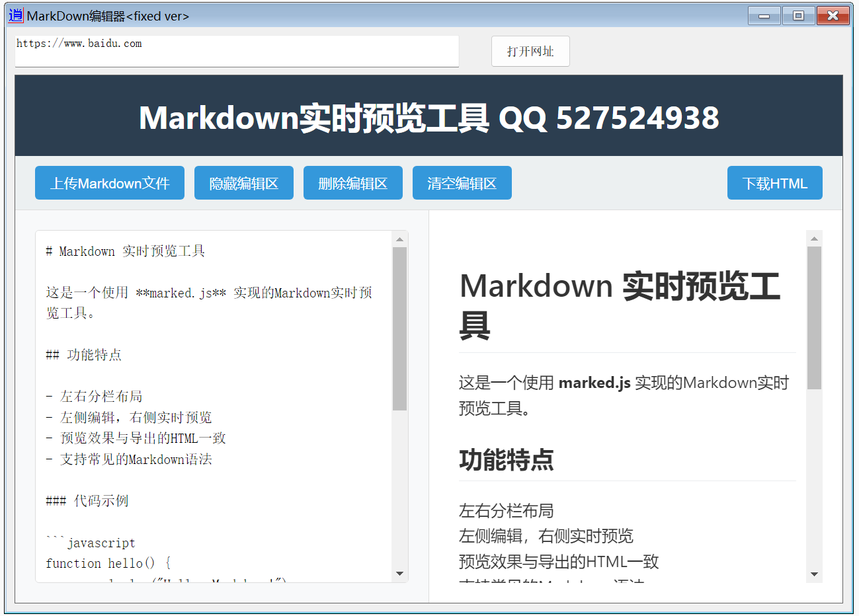Click the app icon in the title bar
The height and width of the screenshot is (616, 859).
tap(15, 15)
